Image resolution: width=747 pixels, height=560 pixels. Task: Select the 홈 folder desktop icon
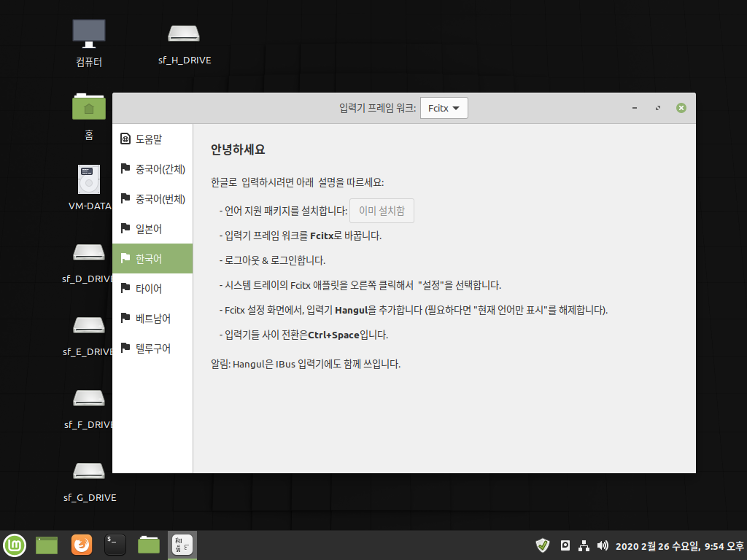tap(89, 117)
